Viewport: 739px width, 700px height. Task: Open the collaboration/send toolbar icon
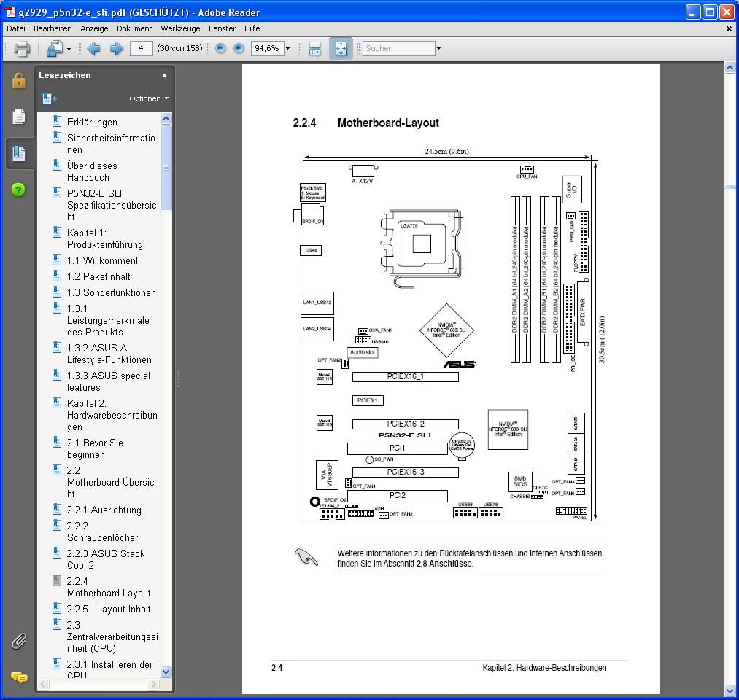click(x=54, y=49)
